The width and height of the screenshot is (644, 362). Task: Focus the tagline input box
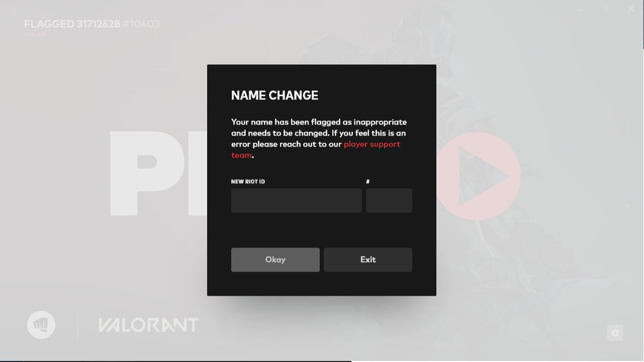pos(389,200)
